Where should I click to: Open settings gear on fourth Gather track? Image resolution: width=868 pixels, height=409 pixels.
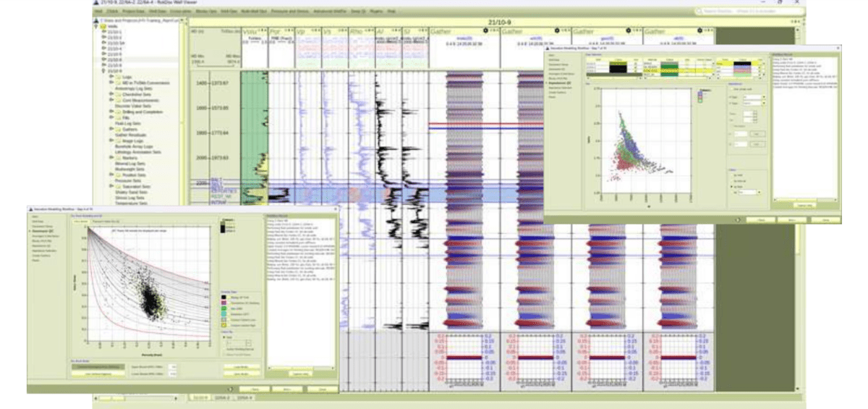[701, 32]
